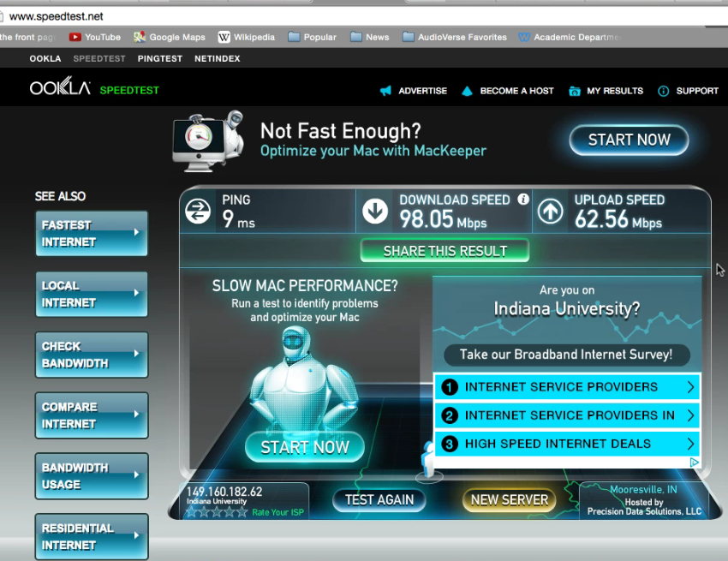This screenshot has height=561, width=728.
Task: Click the 98.05 Mbps download value
Action: pos(443,219)
